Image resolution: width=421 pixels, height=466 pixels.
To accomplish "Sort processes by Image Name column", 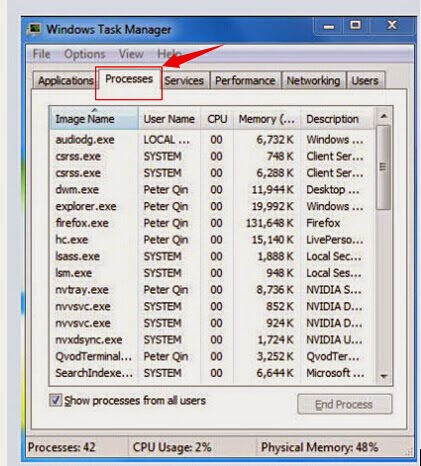I will pyautogui.click(x=94, y=119).
